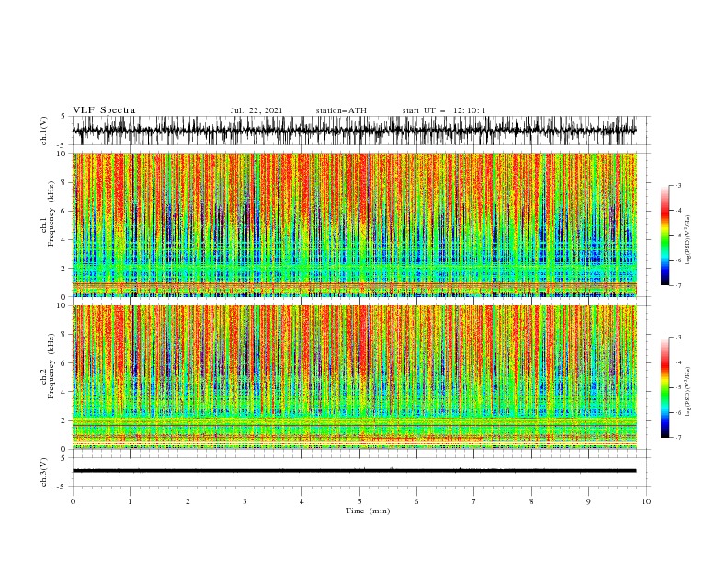Click the "10" tick on ch.2 frequency axis
The height and width of the screenshot is (563, 728).
(62, 305)
